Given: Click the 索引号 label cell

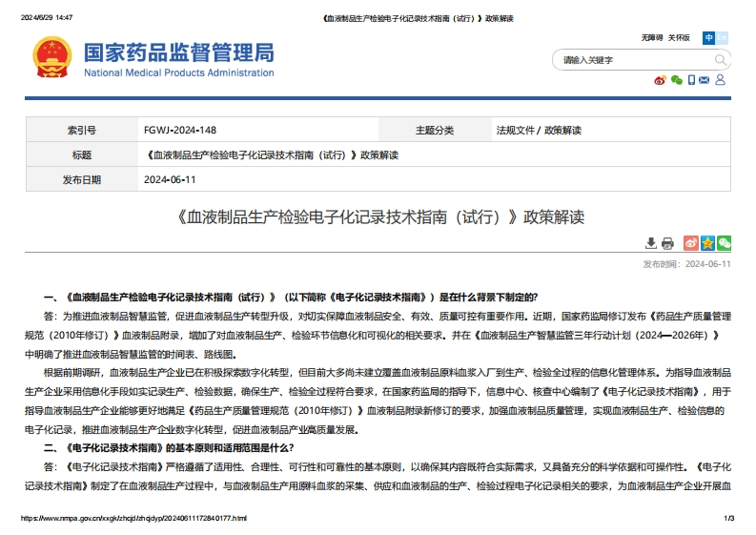Looking at the screenshot, I should coord(82,130).
